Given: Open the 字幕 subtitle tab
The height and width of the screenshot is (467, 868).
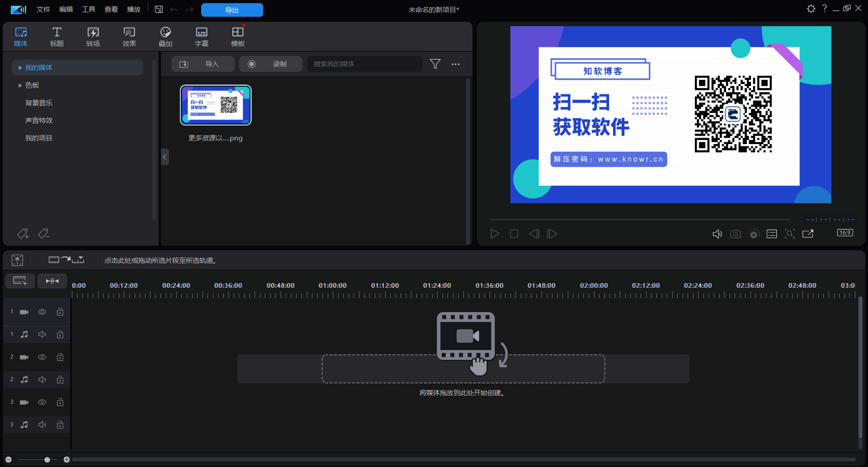Looking at the screenshot, I should [202, 37].
